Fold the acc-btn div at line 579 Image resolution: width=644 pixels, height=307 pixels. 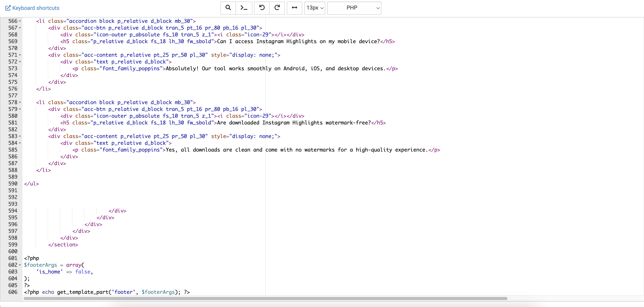tap(20, 109)
